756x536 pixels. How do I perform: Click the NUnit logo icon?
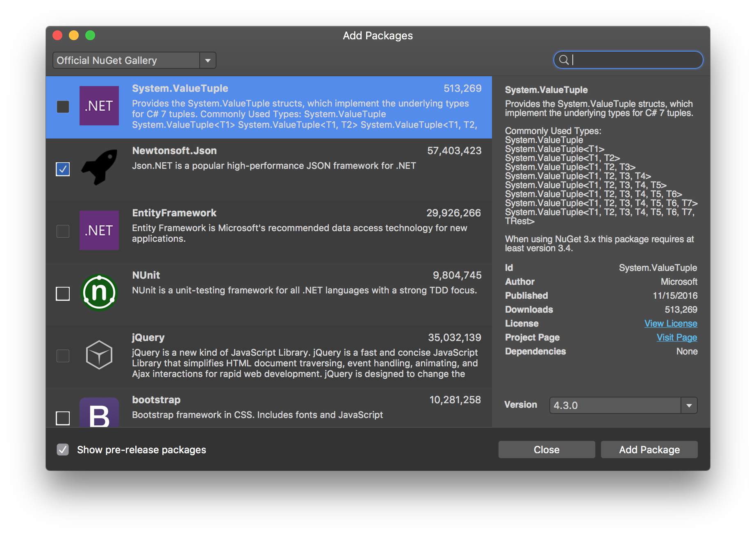coord(99,293)
